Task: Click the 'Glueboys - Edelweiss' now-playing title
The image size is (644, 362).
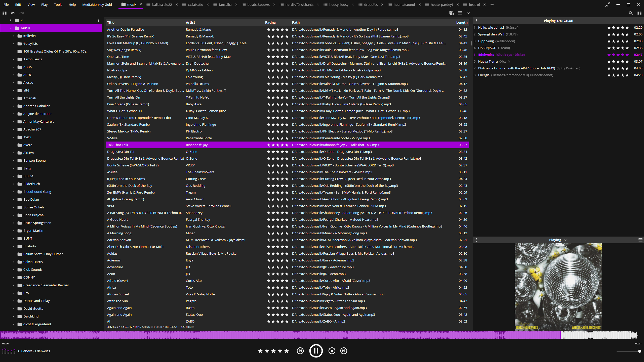Action: click(34, 351)
